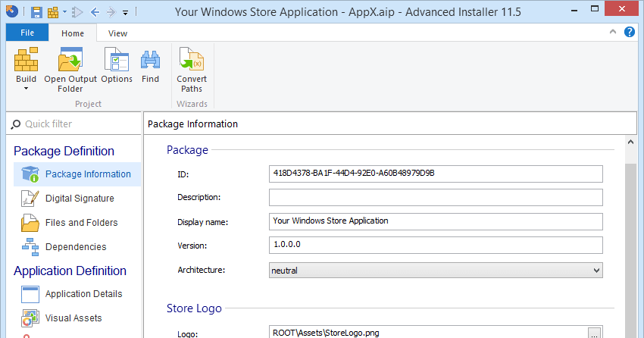The width and height of the screenshot is (644, 338).
Task: Click the scrollbar up arrow
Action: pos(630,142)
